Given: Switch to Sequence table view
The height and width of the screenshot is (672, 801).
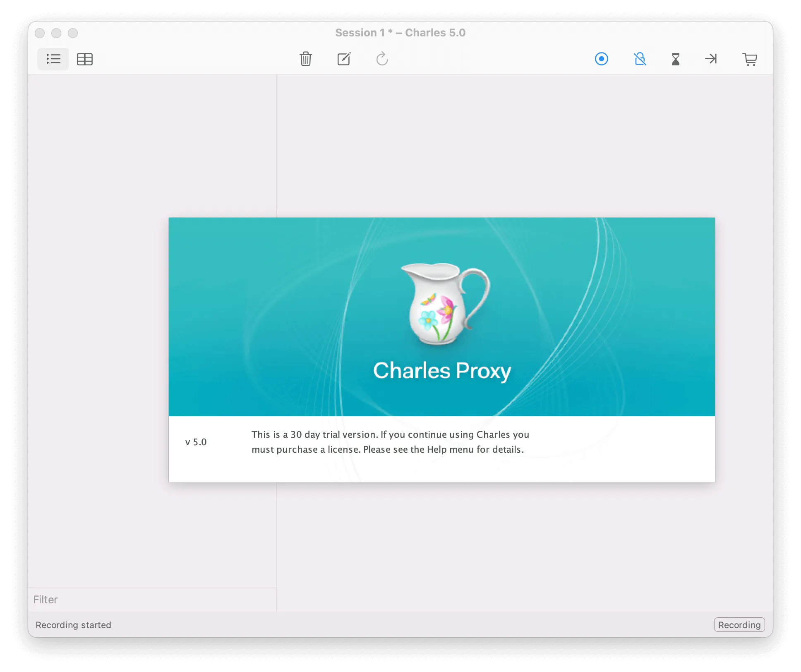Looking at the screenshot, I should point(85,59).
